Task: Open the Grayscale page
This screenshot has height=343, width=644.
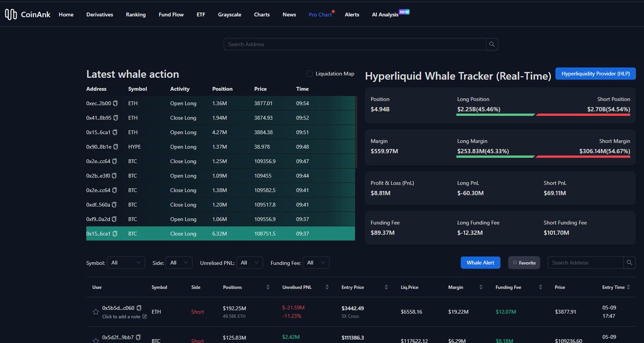Action: click(230, 14)
